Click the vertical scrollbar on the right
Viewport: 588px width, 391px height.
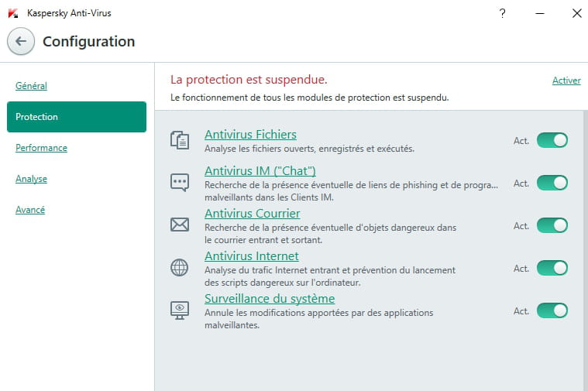point(586,250)
